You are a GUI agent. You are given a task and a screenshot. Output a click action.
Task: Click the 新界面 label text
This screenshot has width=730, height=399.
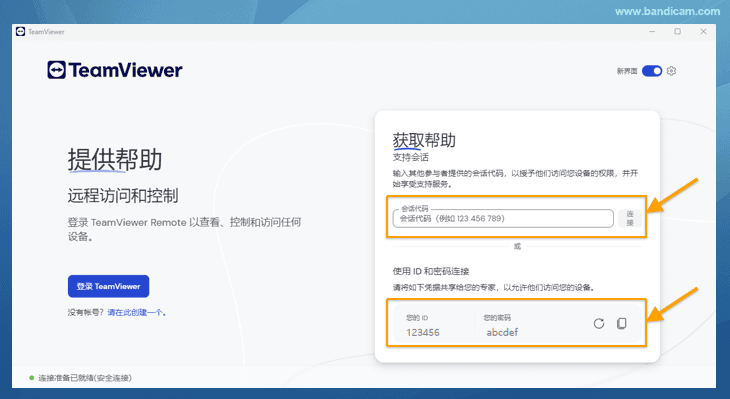(627, 71)
